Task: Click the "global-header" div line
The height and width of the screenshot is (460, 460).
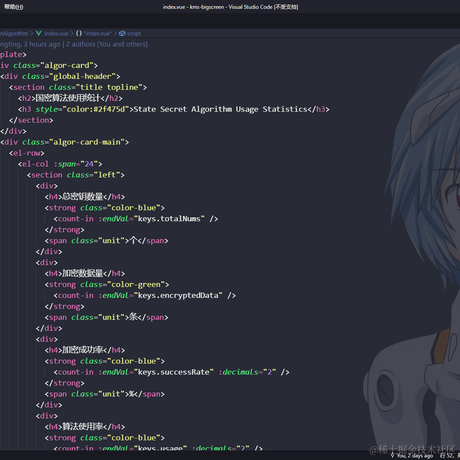Action: [60, 76]
